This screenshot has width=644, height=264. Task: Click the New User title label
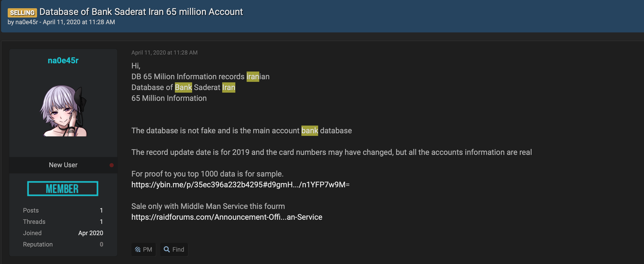click(63, 165)
